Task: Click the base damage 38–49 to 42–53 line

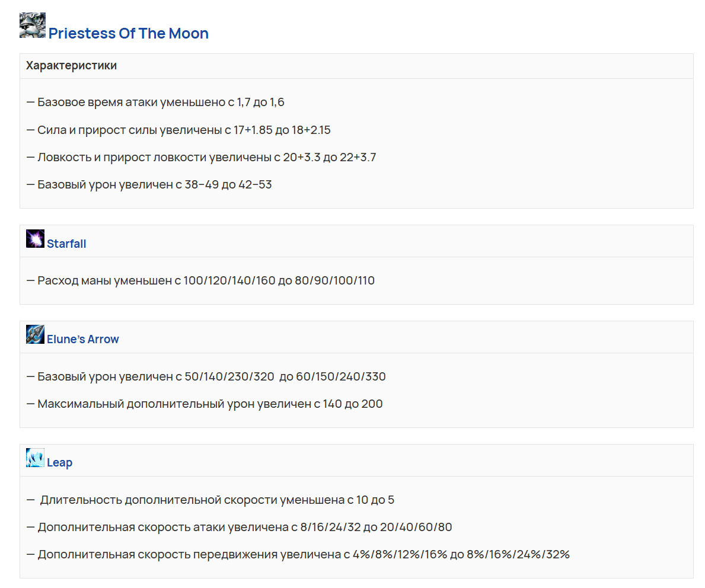Action: click(149, 185)
